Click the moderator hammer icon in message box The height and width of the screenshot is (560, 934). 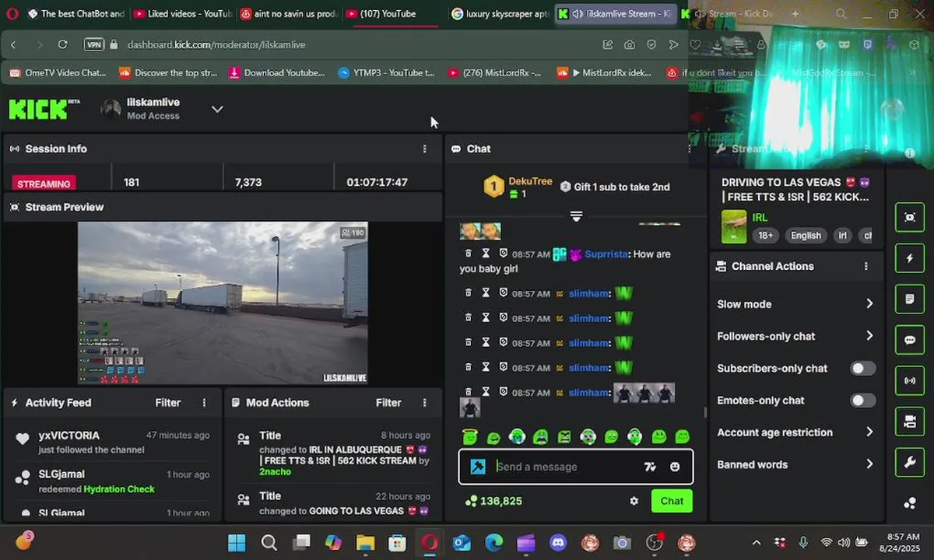click(x=478, y=466)
